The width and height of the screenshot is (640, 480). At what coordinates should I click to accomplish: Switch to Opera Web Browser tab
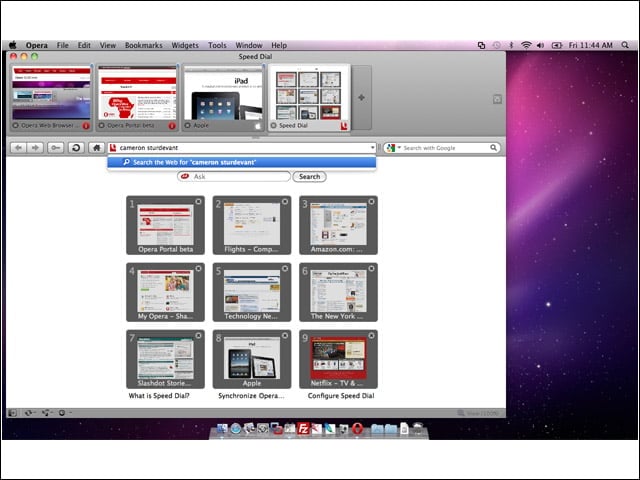pos(51,98)
